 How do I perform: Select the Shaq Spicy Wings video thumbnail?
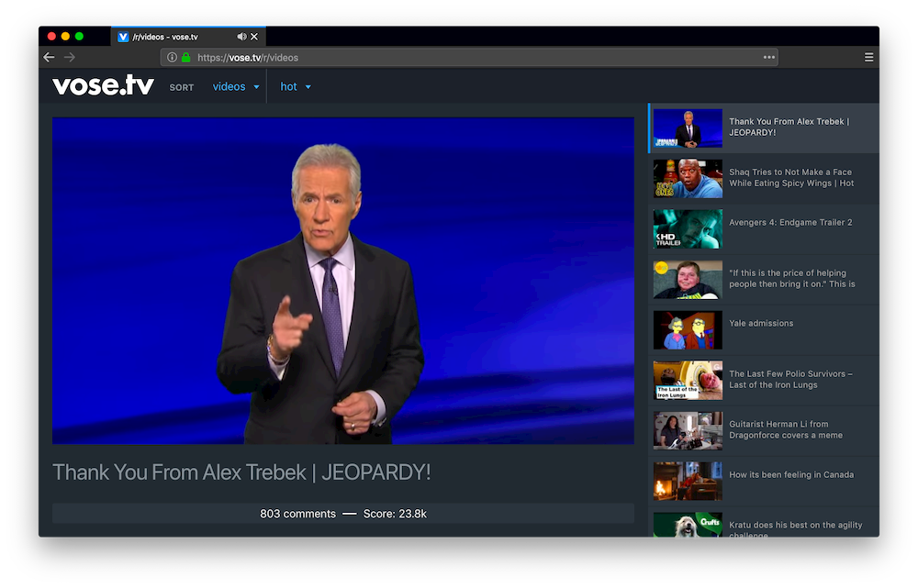688,179
